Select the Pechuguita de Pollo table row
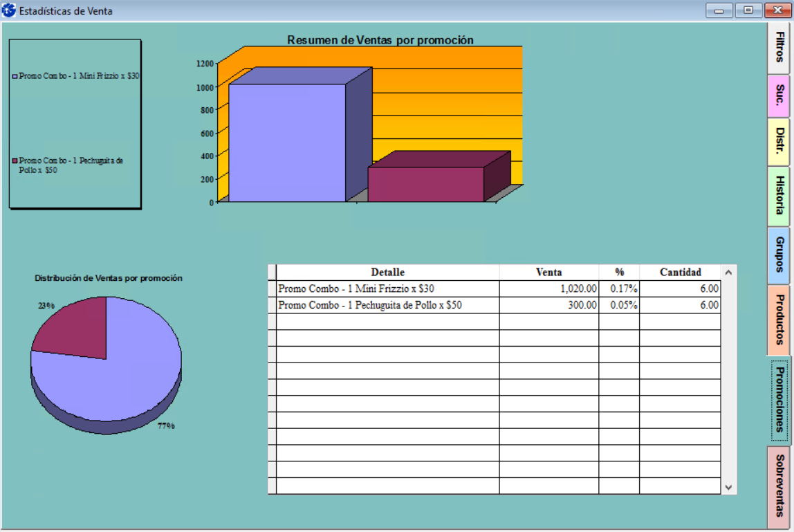 point(387,305)
